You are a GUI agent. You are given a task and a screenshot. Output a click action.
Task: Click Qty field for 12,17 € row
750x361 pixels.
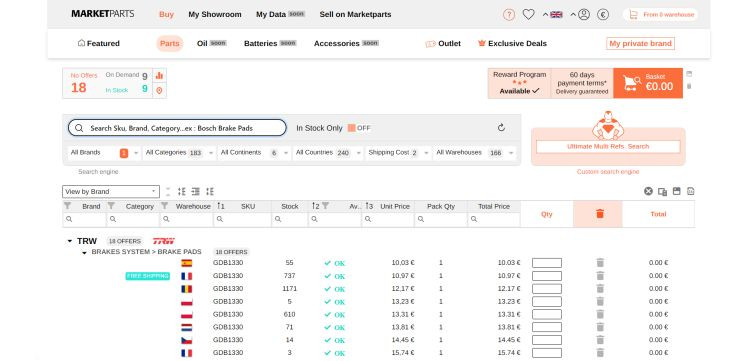pos(547,289)
